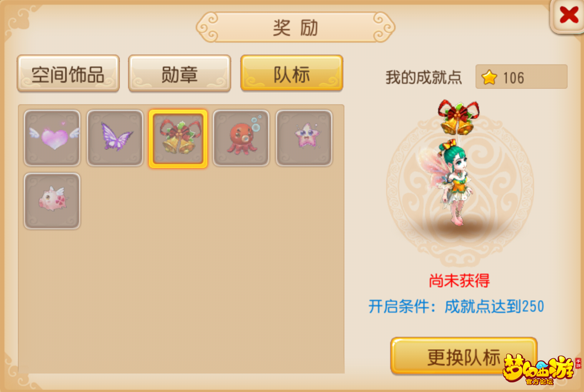
Task: Click the gold star achievement icon
Action: point(489,77)
